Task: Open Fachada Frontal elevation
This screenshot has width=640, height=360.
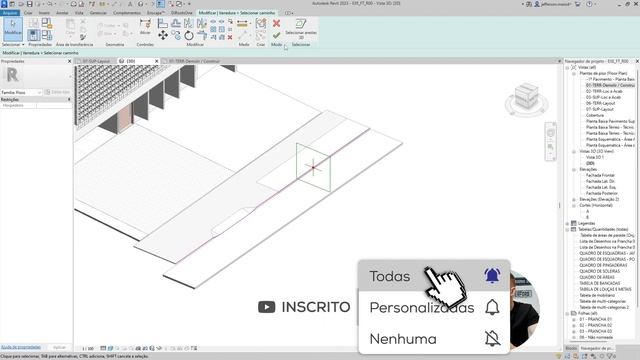Action: click(600, 175)
